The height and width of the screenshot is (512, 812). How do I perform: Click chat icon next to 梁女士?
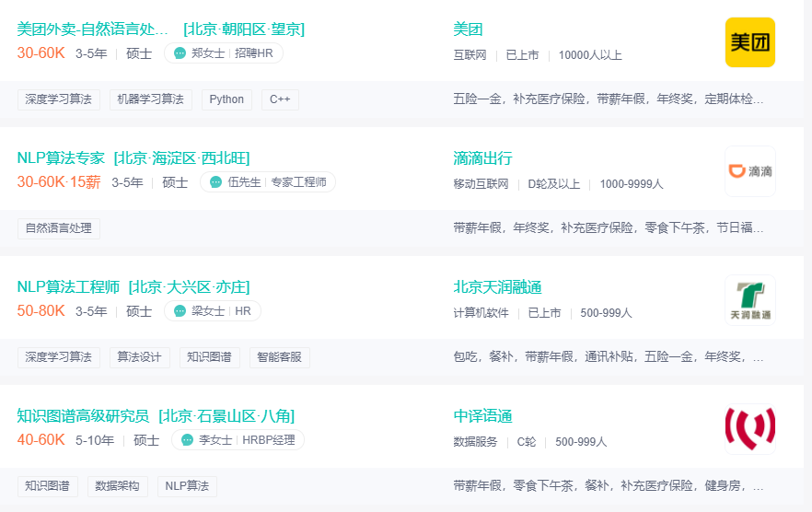pyautogui.click(x=180, y=311)
